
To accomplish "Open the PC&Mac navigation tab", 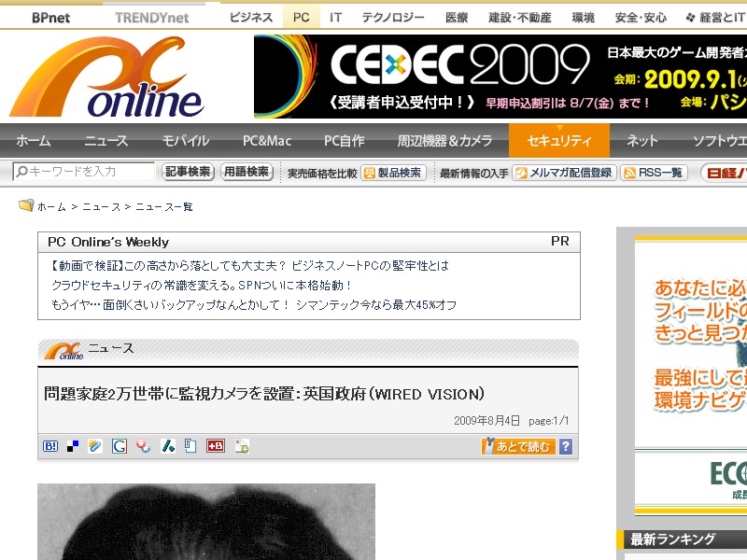I will pos(267,141).
